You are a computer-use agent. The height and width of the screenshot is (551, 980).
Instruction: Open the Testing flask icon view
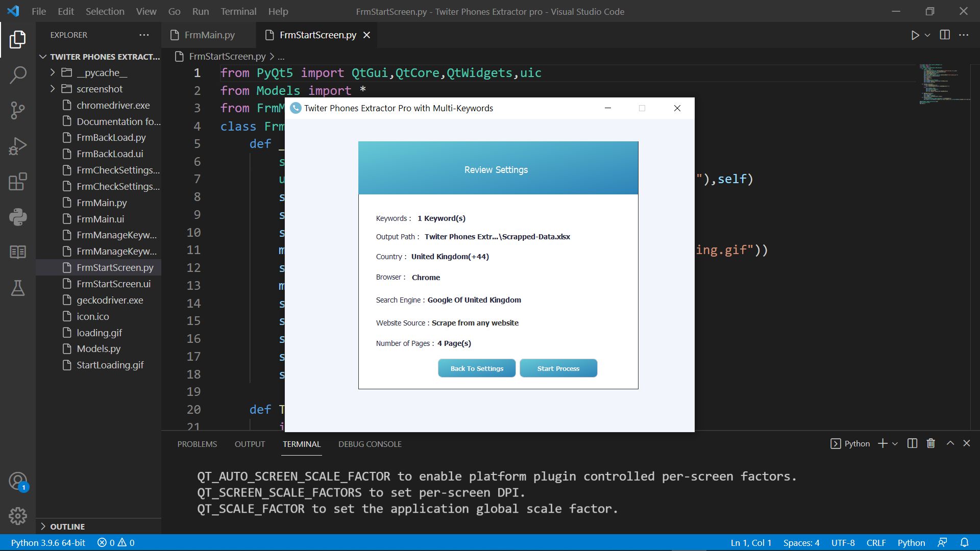coord(17,288)
